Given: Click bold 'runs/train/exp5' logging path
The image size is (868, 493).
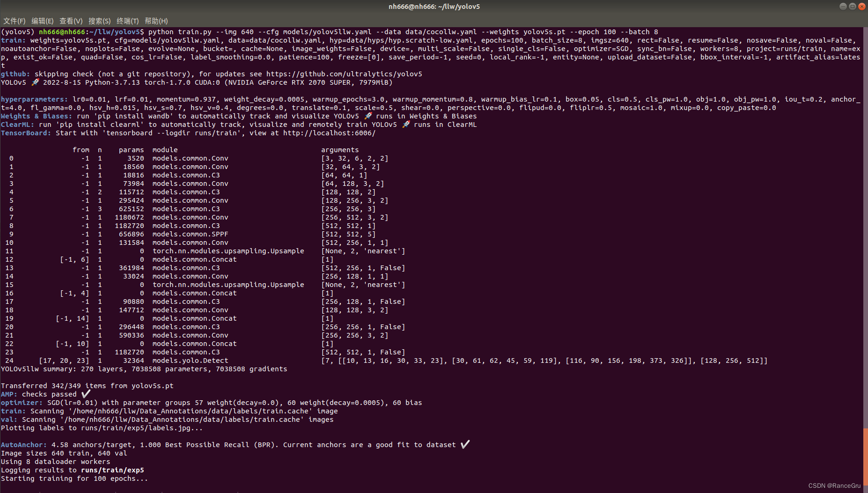Looking at the screenshot, I should [x=112, y=470].
